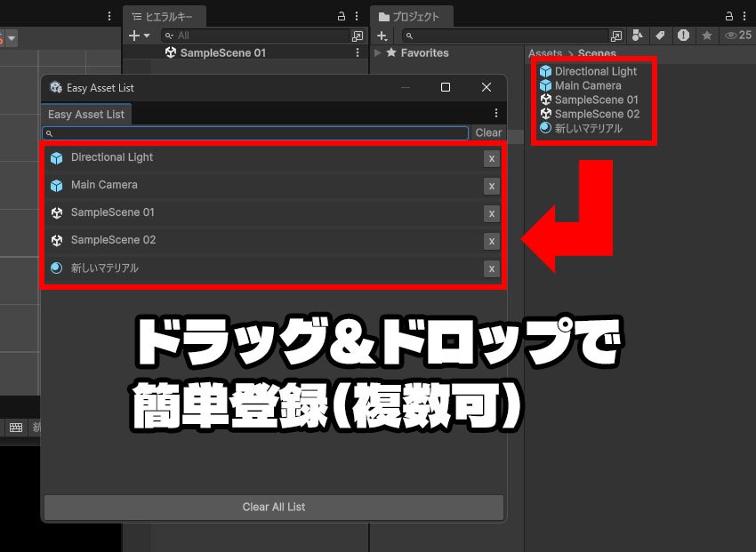Click the material sphere icon next to 新しいマテリアル
This screenshot has height=552, width=756.
point(57,268)
